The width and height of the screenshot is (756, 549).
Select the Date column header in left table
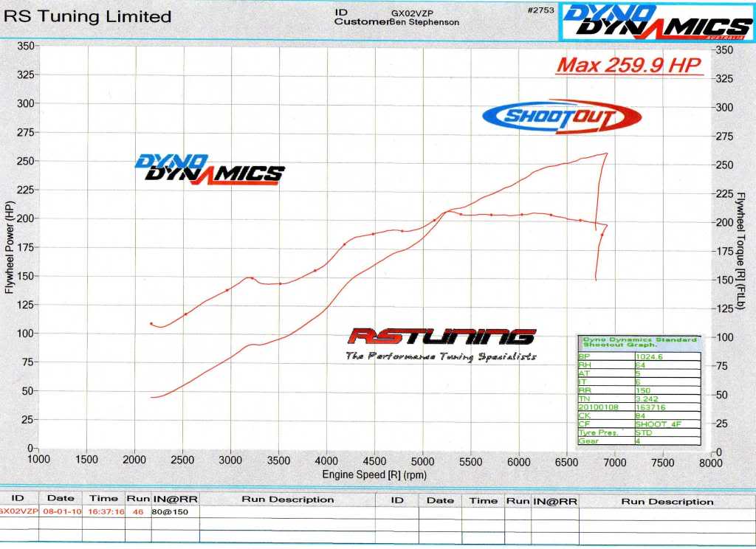[x=61, y=500]
